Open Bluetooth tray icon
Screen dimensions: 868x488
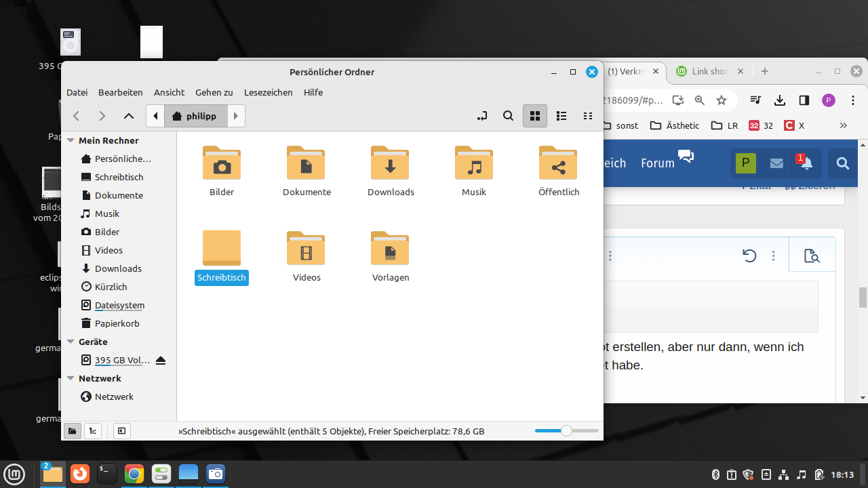click(715, 474)
